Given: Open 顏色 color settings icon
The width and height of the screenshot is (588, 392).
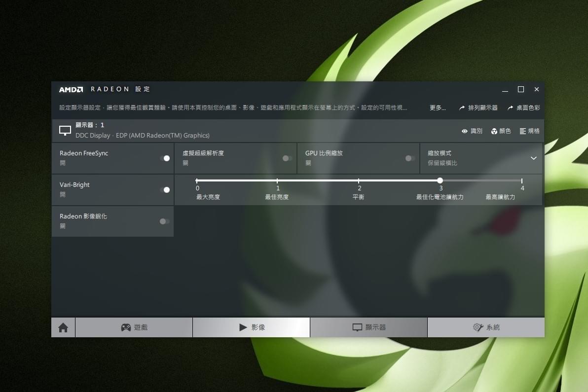Looking at the screenshot, I should coord(494,131).
